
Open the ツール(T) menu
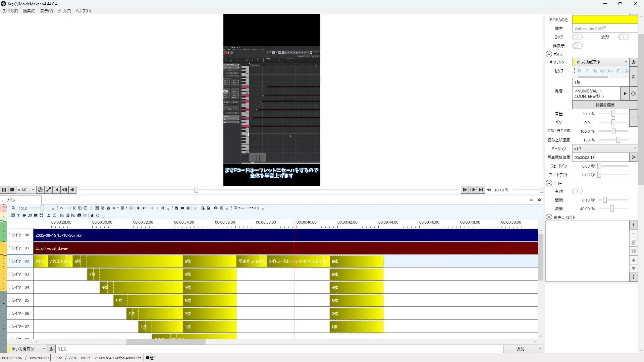point(64,11)
